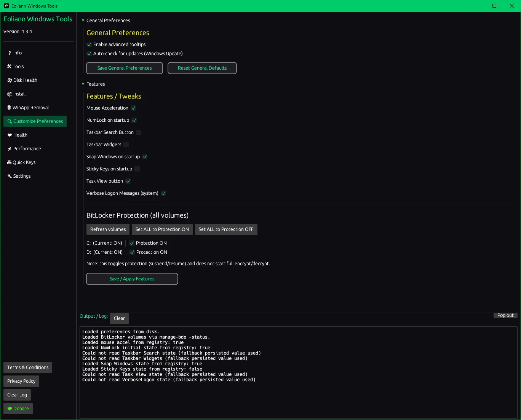Collapse the Features section arrow

(x=83, y=84)
